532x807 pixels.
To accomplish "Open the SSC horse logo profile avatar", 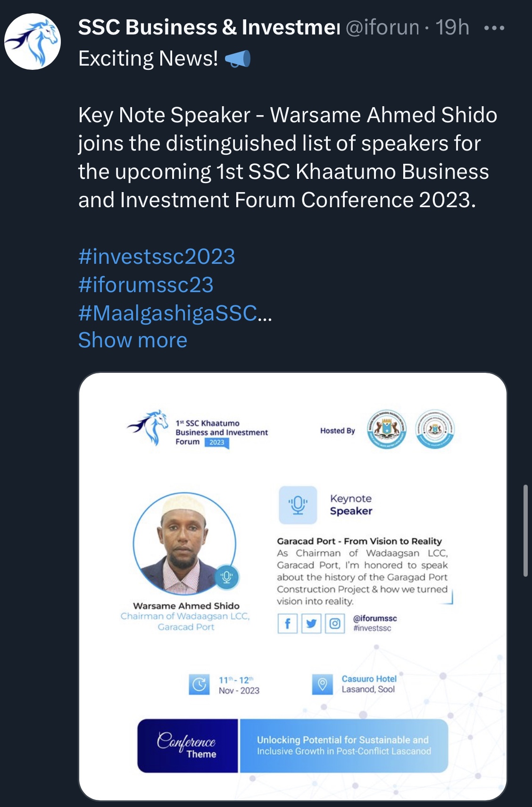I will point(33,42).
